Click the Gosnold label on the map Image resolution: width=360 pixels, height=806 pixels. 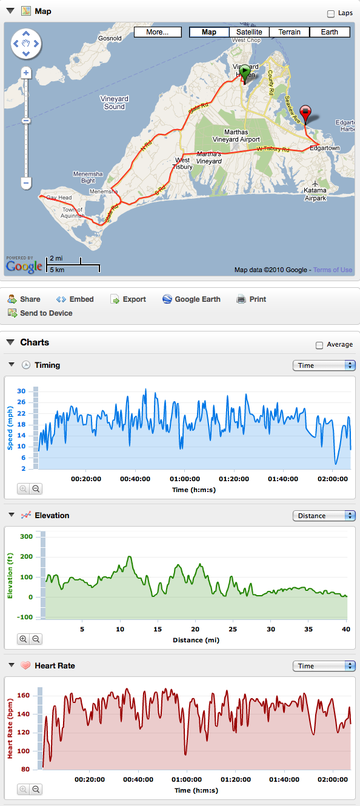[109, 39]
